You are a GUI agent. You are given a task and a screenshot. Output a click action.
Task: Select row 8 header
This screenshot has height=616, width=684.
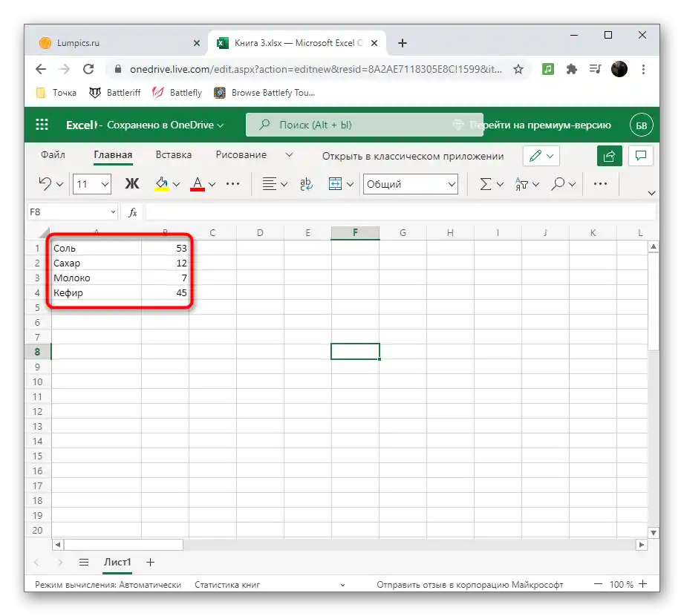tap(38, 352)
